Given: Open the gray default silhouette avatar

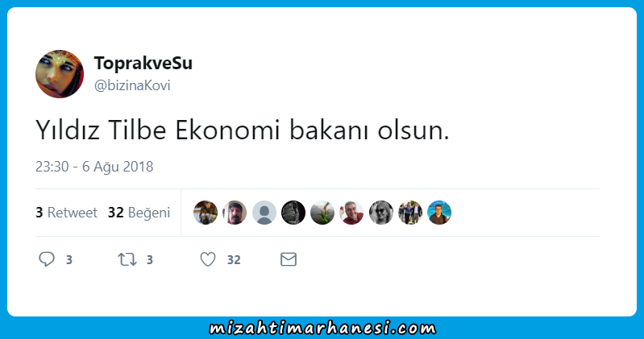Looking at the screenshot, I should 264,213.
